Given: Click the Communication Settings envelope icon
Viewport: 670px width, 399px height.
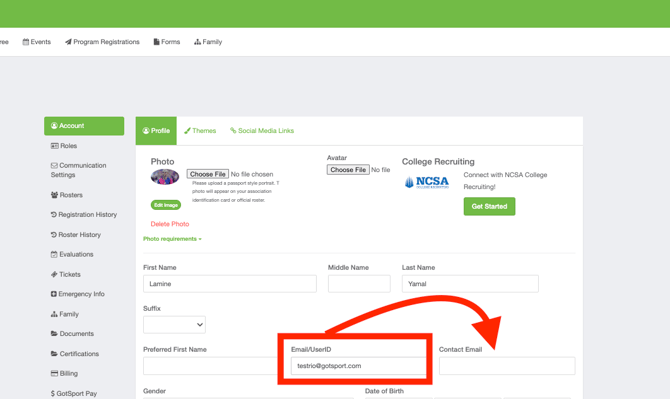Looking at the screenshot, I should 54,166.
